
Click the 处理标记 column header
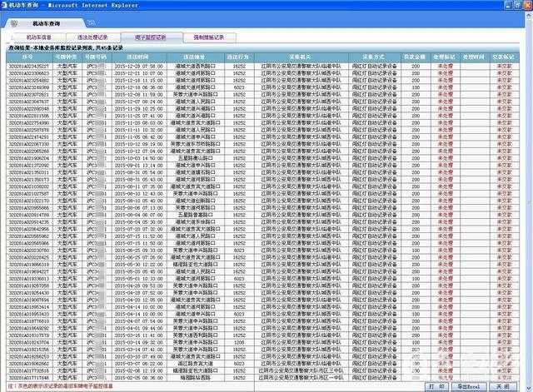(x=445, y=57)
